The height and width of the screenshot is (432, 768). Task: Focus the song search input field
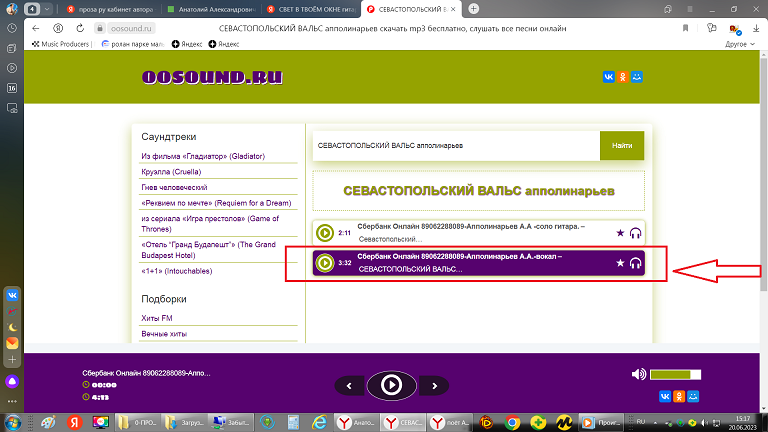456,145
